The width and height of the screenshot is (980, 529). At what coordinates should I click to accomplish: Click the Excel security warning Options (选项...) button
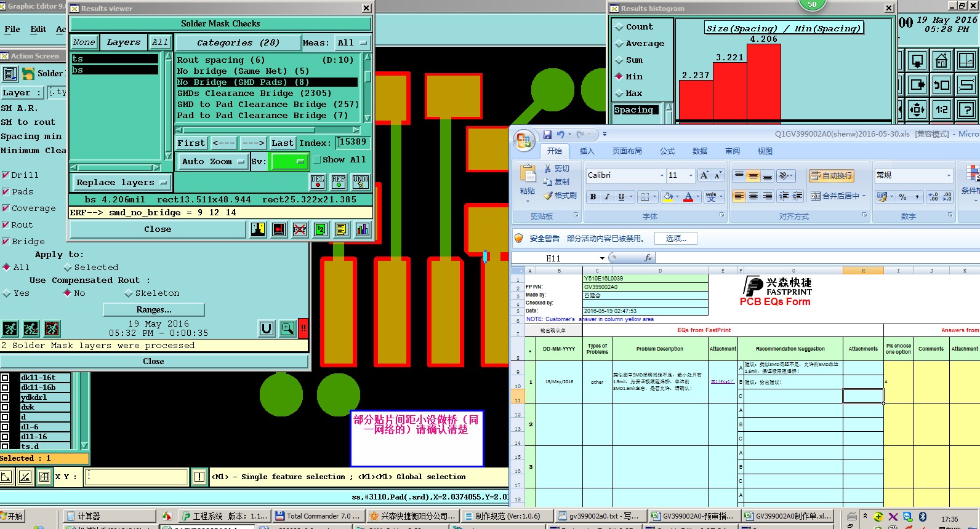676,239
